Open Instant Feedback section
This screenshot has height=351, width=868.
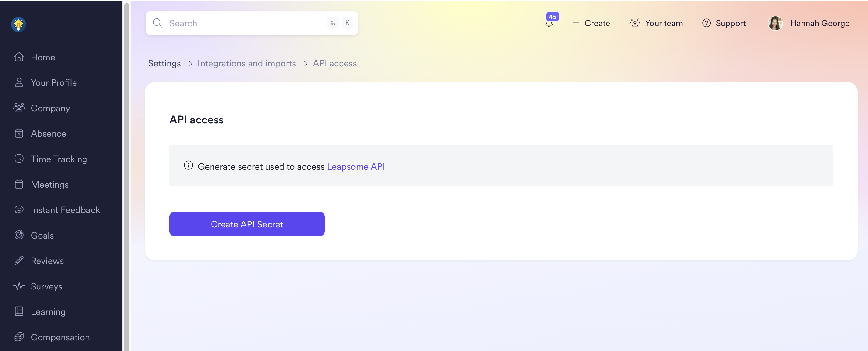pyautogui.click(x=65, y=210)
